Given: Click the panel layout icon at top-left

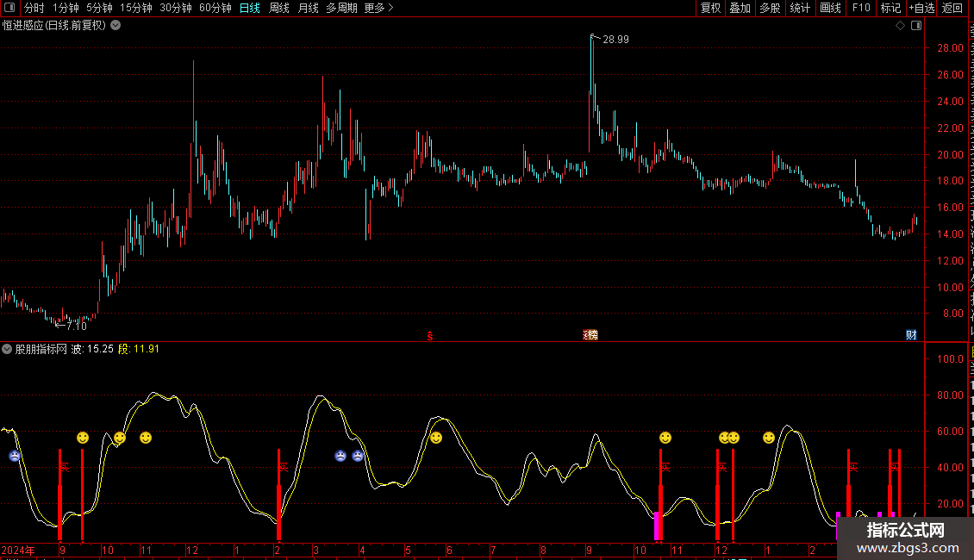Looking at the screenshot, I should [9, 8].
